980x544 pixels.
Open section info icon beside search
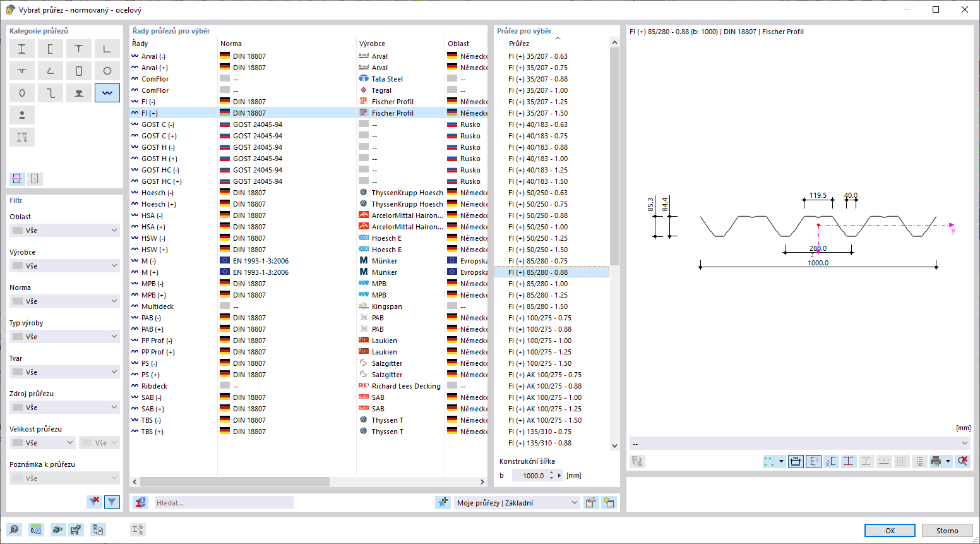pos(141,502)
